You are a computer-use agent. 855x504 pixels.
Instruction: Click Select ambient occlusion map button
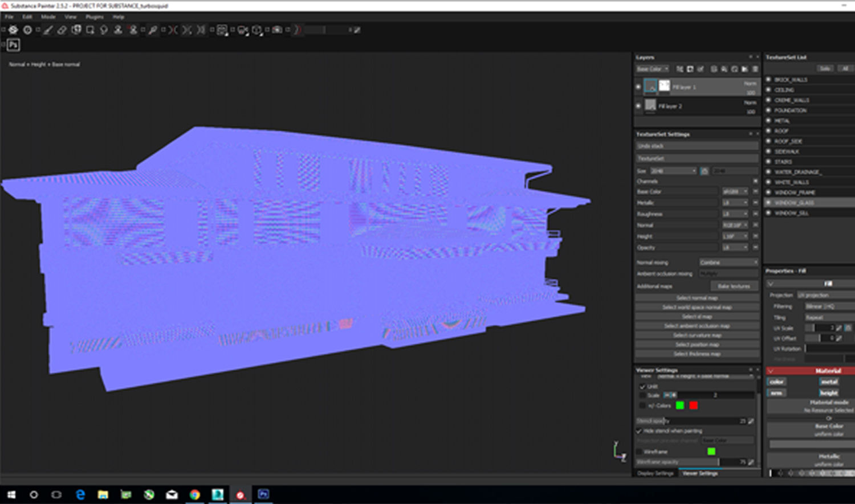click(697, 326)
